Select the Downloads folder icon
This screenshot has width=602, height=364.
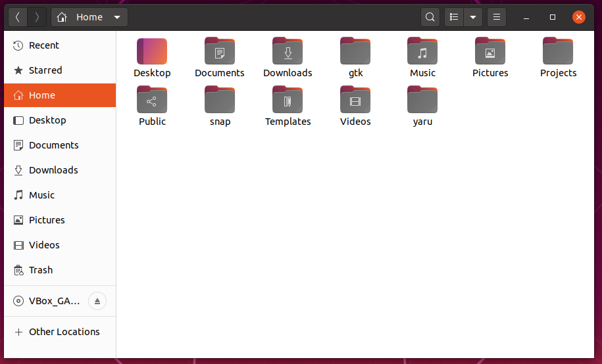(x=288, y=51)
